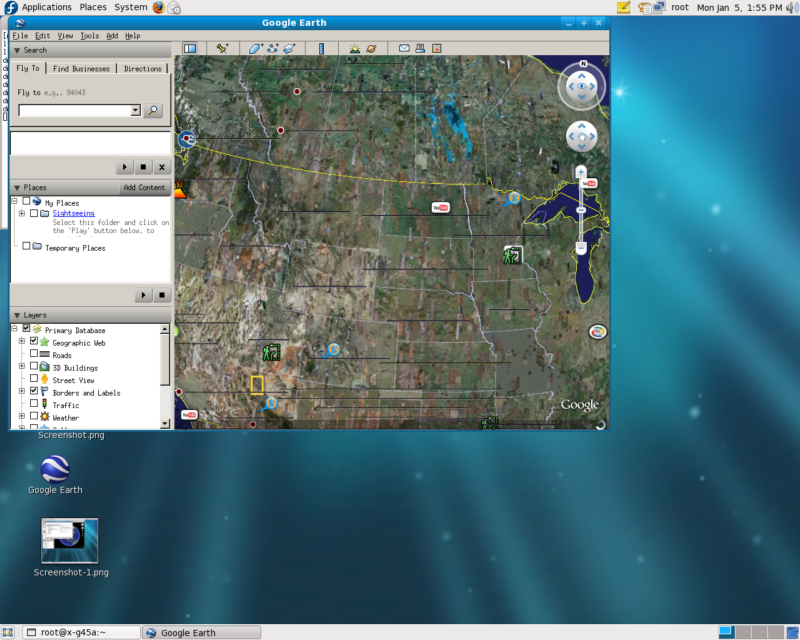
Task: Click the Add Content button
Action: pyautogui.click(x=144, y=187)
